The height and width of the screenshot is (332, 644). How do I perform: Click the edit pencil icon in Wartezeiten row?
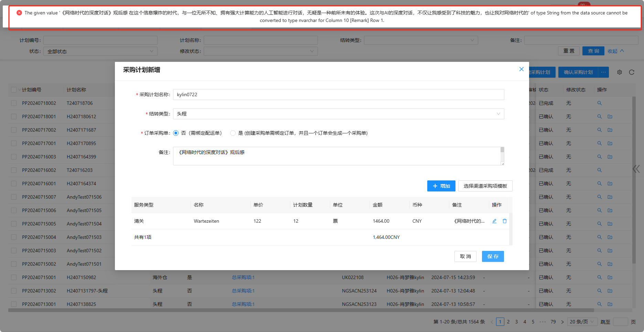point(494,221)
